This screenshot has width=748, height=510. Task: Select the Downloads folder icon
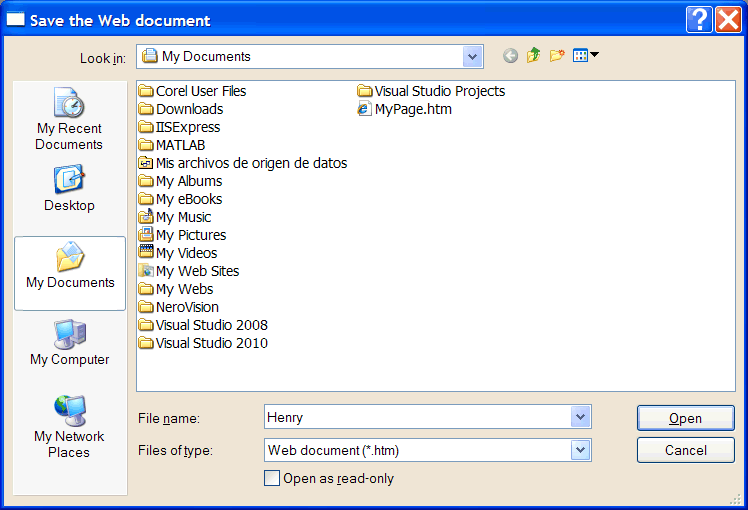coord(146,109)
